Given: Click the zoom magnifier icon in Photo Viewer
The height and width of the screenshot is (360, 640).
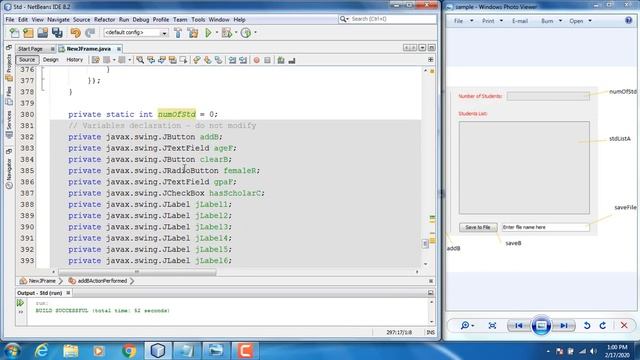Looking at the screenshot, I should pyautogui.click(x=465, y=325).
